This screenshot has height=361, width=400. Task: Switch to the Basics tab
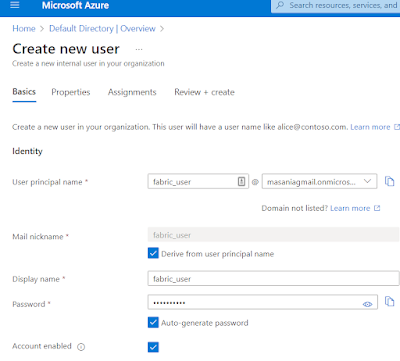pyautogui.click(x=24, y=92)
